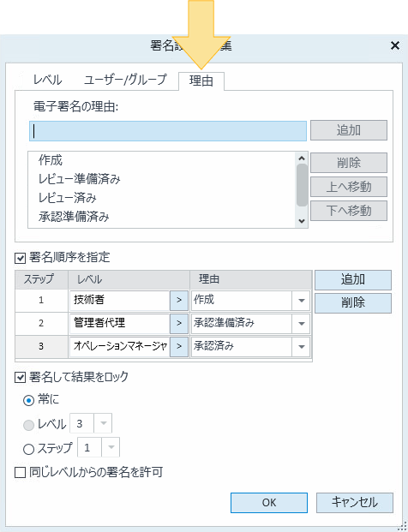
Task: Select the ステップ radio button
Action: [28, 449]
